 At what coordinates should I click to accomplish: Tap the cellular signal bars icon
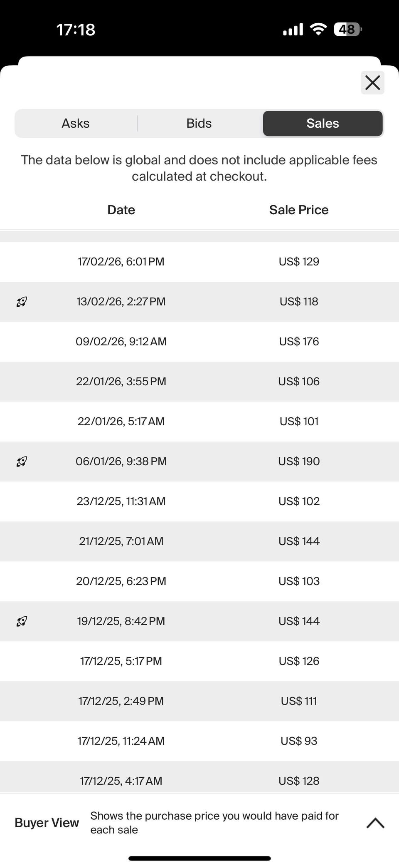[x=293, y=30]
